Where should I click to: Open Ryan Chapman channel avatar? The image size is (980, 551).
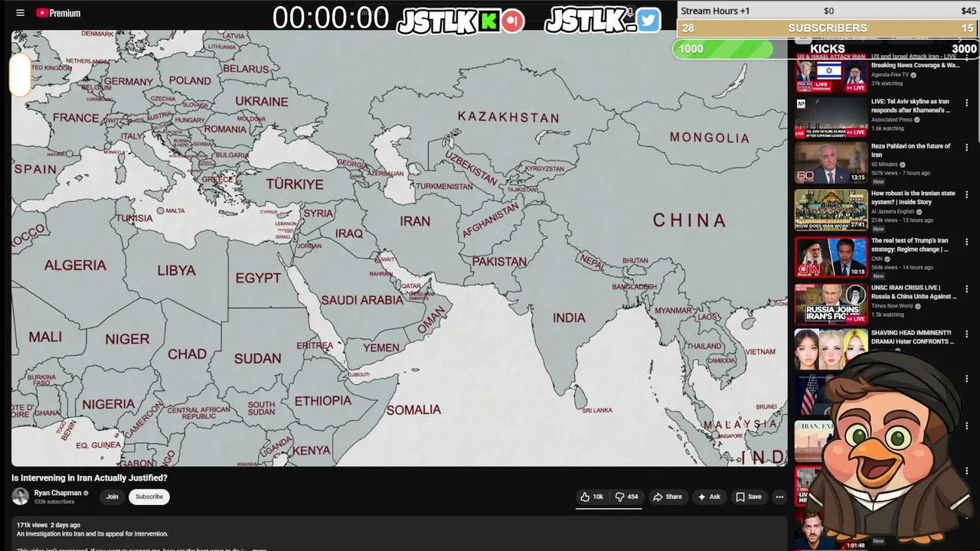pos(21,497)
